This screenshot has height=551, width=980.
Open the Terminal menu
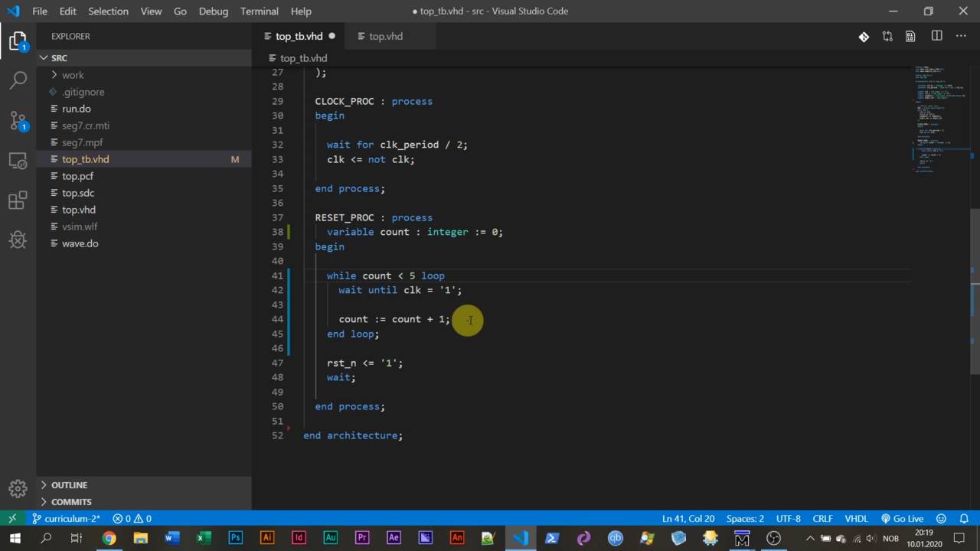click(x=259, y=11)
